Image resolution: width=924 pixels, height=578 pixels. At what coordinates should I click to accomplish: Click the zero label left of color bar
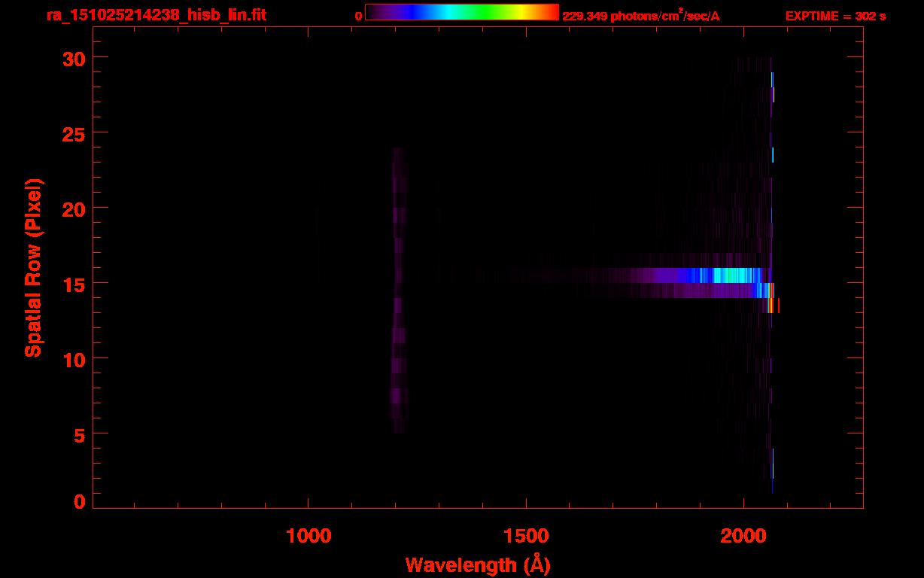[358, 16]
